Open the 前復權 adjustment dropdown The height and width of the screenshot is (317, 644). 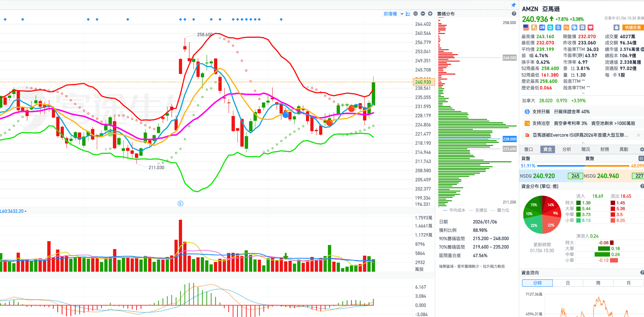tap(393, 14)
